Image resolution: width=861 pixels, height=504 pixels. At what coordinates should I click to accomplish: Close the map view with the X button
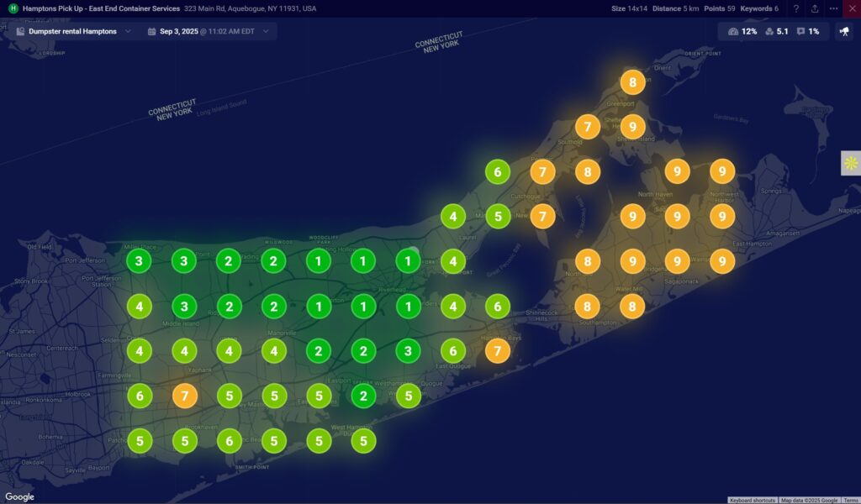coord(852,8)
